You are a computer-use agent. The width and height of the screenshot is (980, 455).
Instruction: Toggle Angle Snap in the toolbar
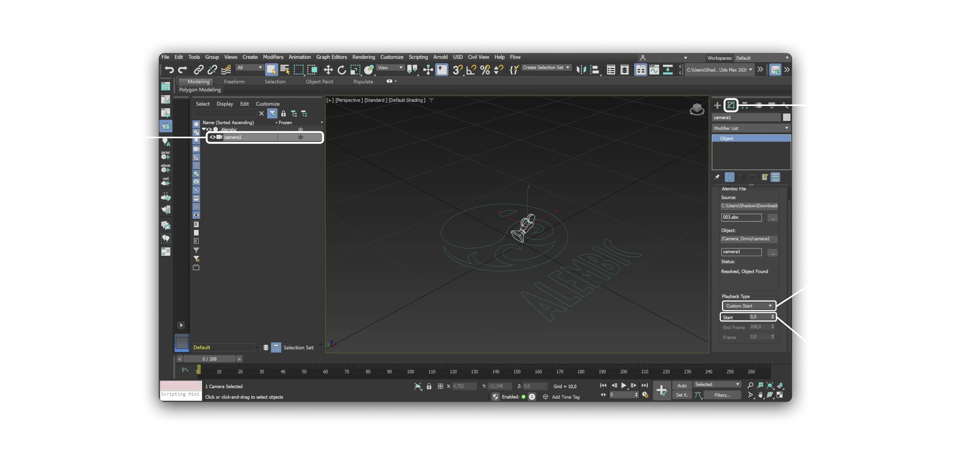coord(471,69)
